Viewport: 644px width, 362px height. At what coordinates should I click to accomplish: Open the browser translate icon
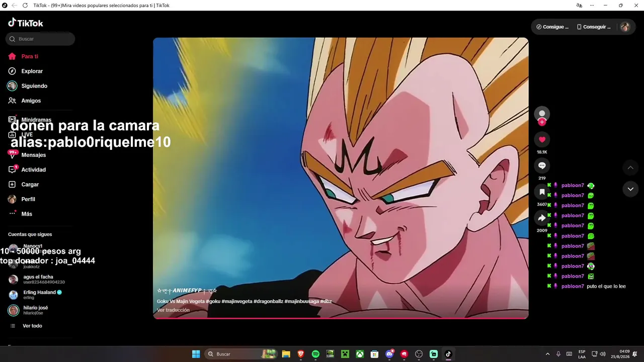[579, 6]
